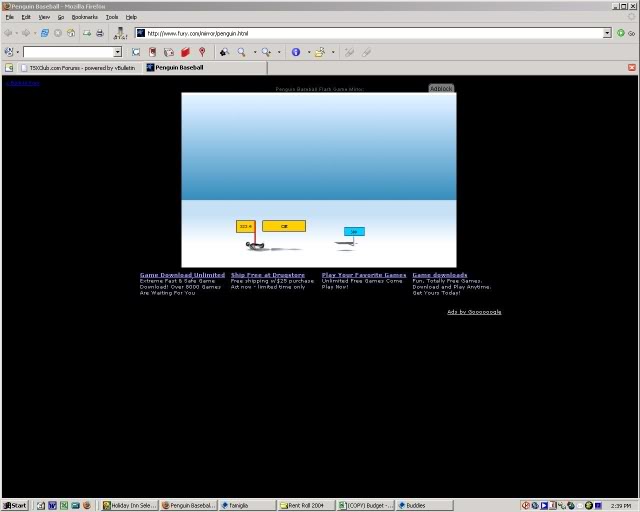Screen dimensions: 640x512
Task: Click the search engine icon left of search box
Action: coord(8,52)
